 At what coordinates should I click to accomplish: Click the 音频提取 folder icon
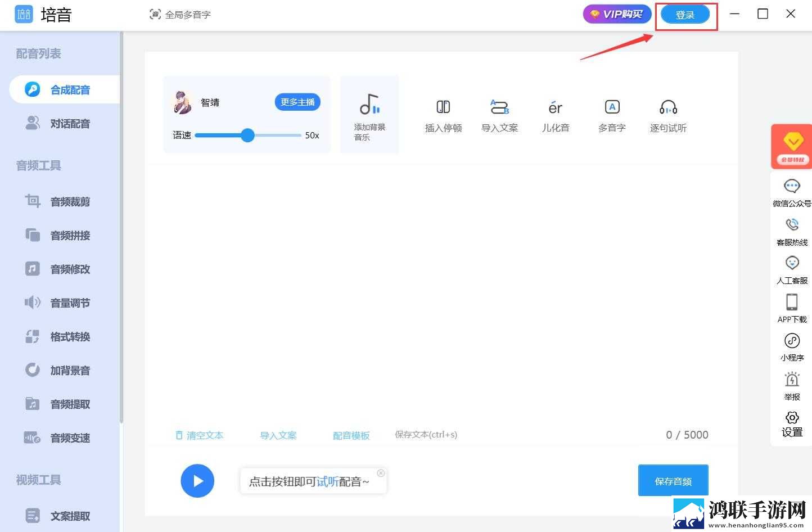coord(33,404)
